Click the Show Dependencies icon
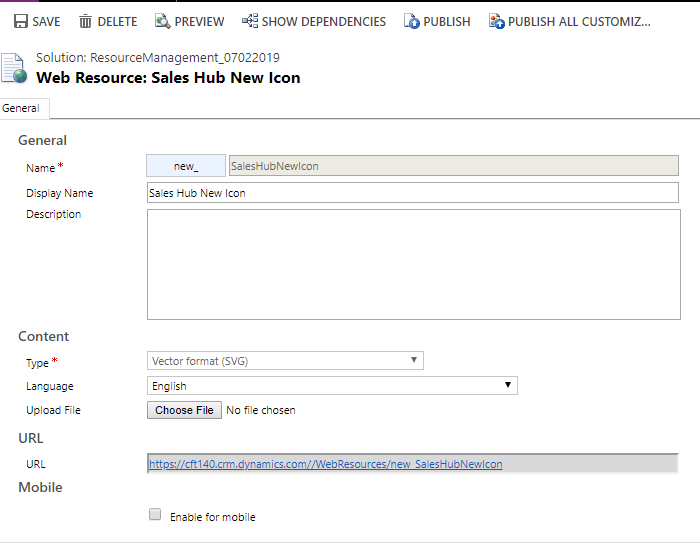 coord(250,21)
